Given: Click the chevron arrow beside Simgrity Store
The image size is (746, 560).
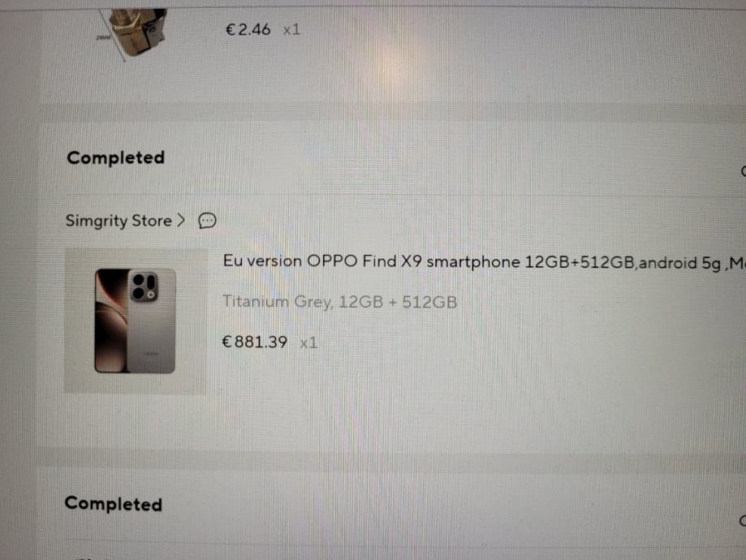Looking at the screenshot, I should coord(181,220).
